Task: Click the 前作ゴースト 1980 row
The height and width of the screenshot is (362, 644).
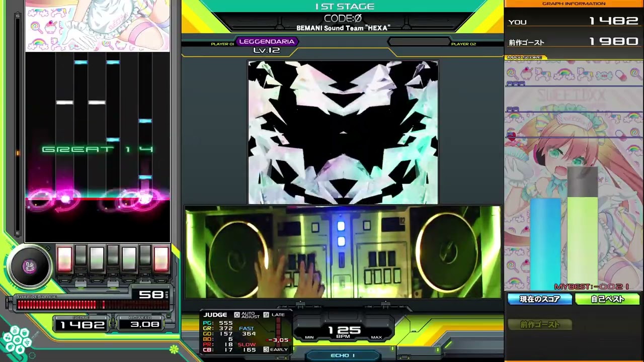Action: pos(574,42)
